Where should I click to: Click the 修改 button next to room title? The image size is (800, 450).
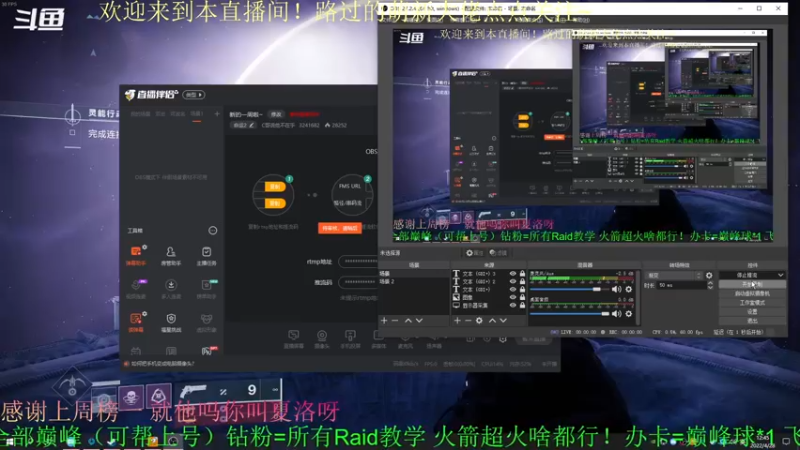[x=276, y=114]
